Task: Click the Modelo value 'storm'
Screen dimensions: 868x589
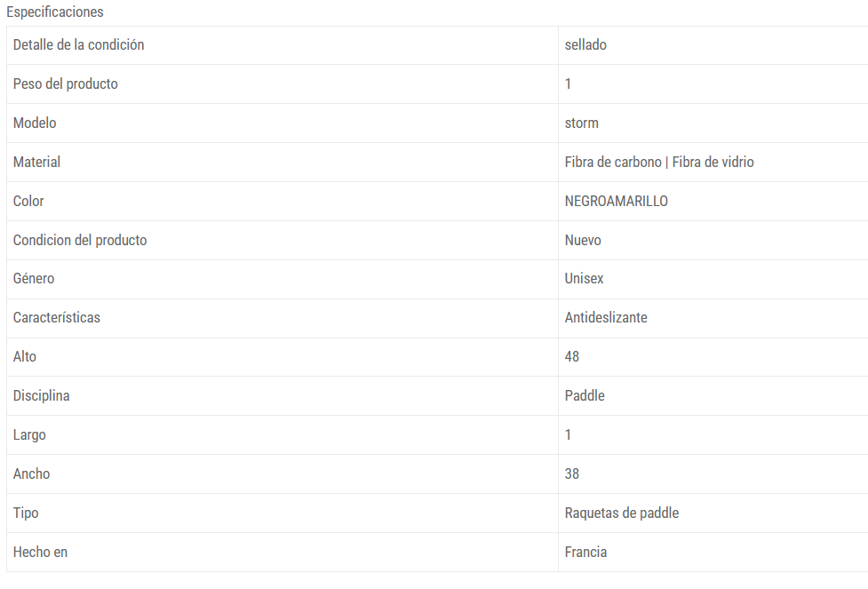Action: 581,123
